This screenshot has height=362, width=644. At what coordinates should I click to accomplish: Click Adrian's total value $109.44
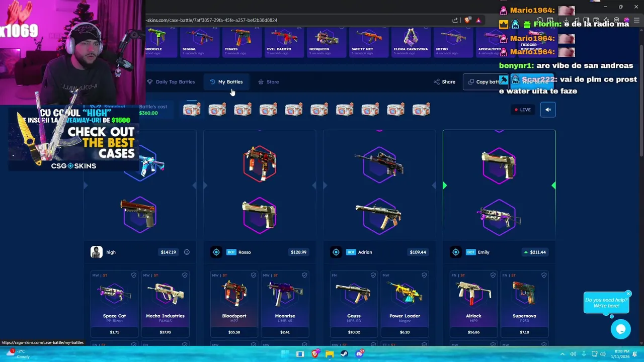pos(418,252)
